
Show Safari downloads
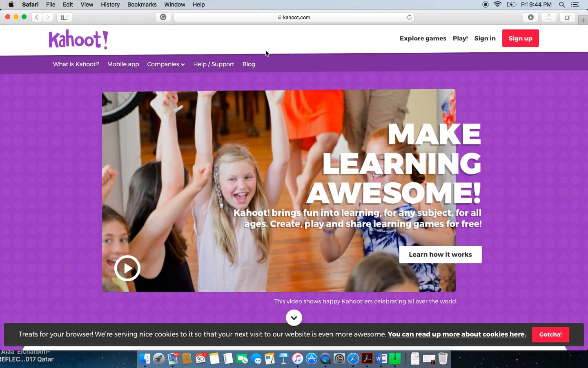tap(531, 17)
